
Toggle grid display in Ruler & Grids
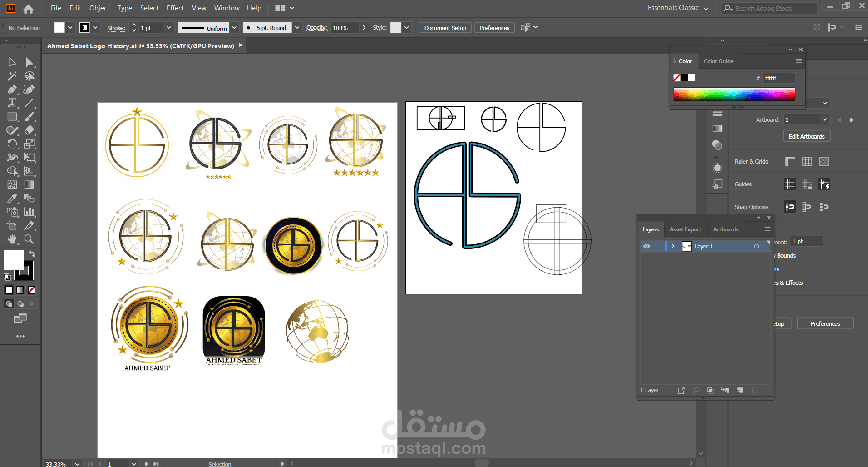(807, 162)
